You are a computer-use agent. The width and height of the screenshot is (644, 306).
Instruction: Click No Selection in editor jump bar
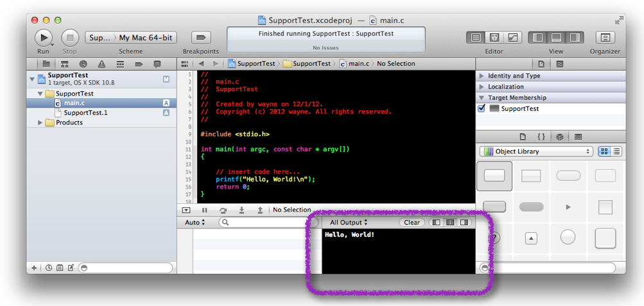pyautogui.click(x=396, y=64)
